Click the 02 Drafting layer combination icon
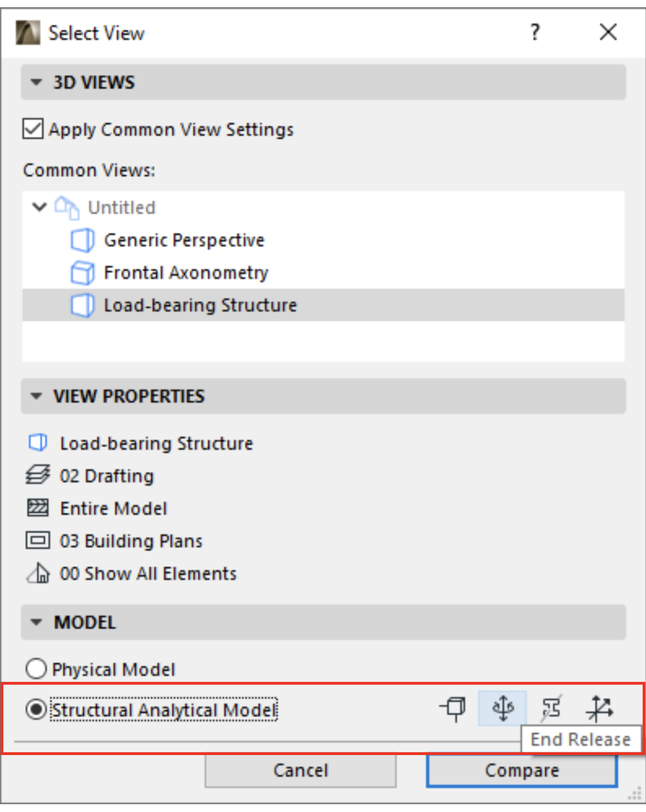Image resolution: width=646 pixels, height=812 pixels. pos(37,475)
